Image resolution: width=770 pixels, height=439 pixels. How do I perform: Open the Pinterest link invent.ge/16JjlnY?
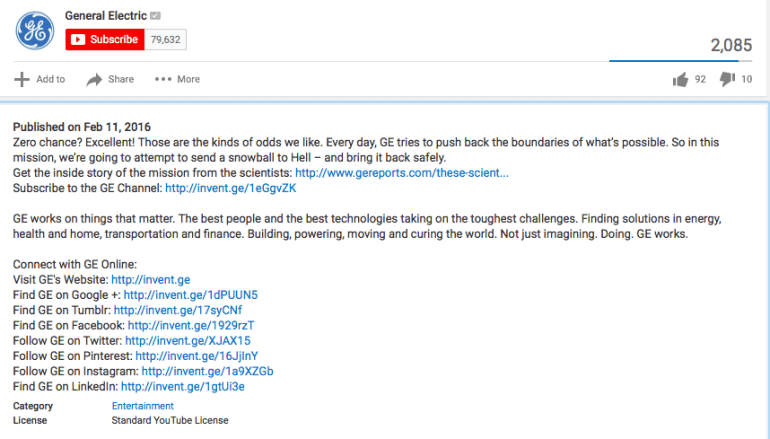click(x=197, y=356)
